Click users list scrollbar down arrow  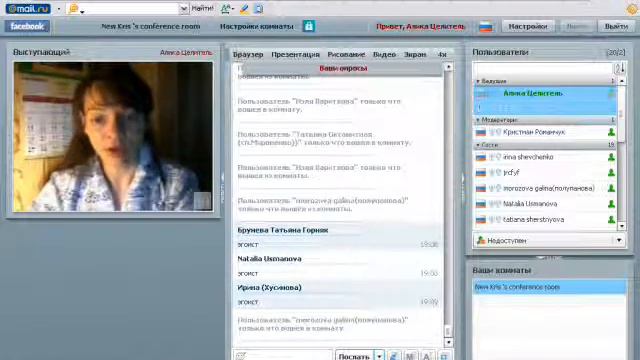tap(622, 226)
